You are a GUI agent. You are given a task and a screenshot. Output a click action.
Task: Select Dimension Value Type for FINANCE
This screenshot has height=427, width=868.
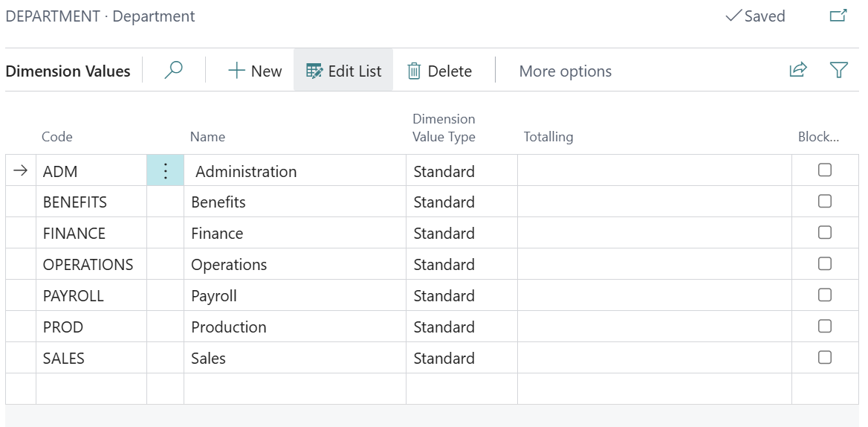(x=461, y=233)
